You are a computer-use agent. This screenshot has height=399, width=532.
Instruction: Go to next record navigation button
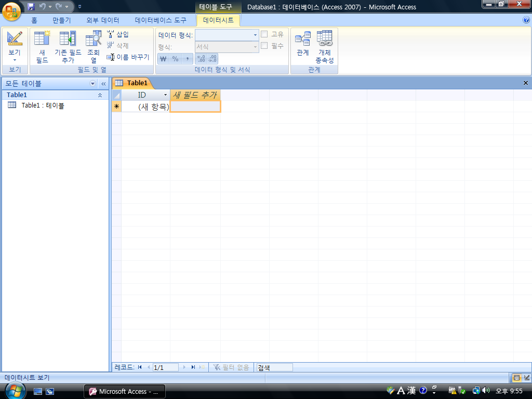(x=184, y=367)
